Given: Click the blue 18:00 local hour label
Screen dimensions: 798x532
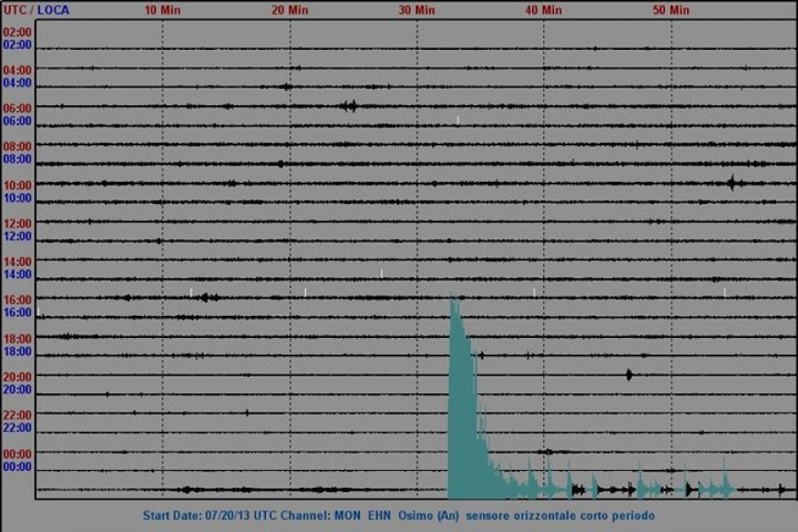Looking at the screenshot, I should [18, 352].
